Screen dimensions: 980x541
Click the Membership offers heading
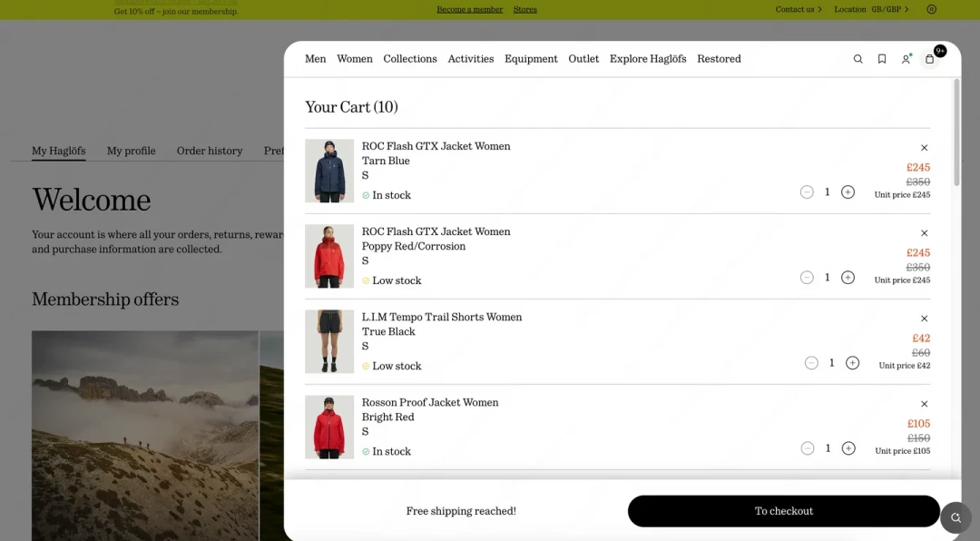[x=105, y=300]
